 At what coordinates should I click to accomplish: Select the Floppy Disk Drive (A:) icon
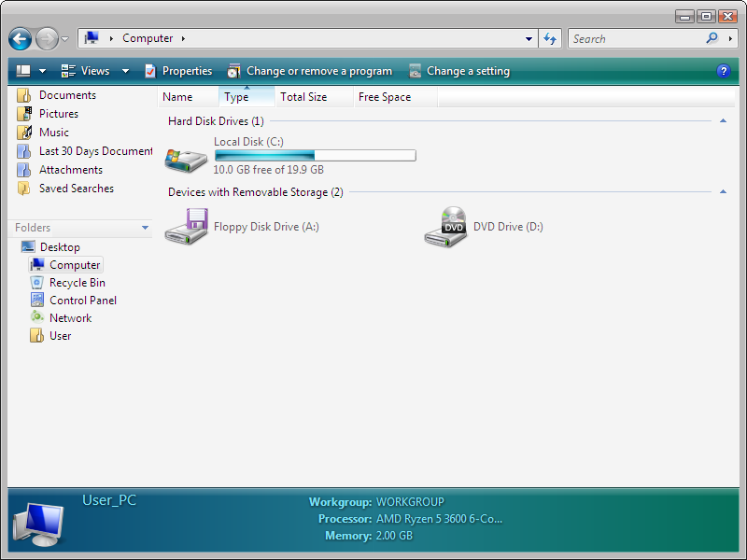[x=186, y=226]
